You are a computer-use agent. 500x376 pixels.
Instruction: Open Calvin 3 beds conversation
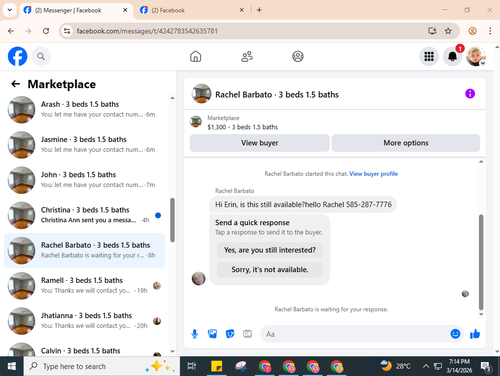coord(84,349)
